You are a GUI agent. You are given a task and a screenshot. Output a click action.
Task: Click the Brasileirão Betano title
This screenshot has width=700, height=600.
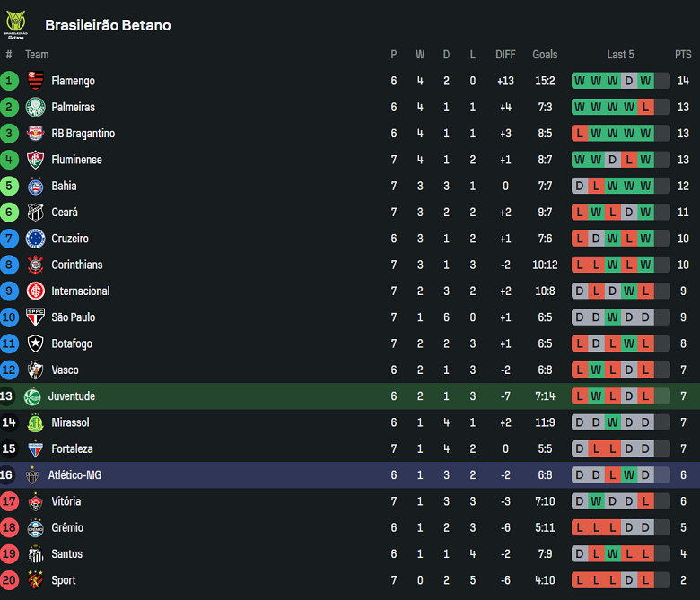(x=108, y=25)
